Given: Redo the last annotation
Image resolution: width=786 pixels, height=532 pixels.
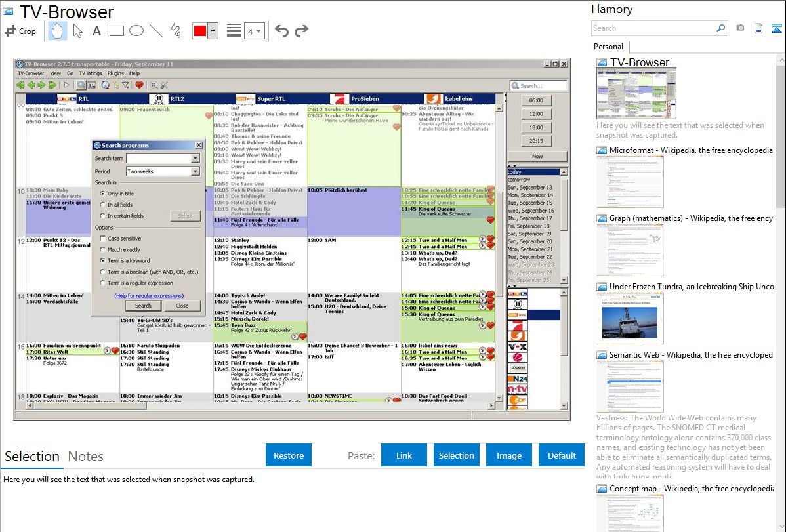Looking at the screenshot, I should pos(301,31).
